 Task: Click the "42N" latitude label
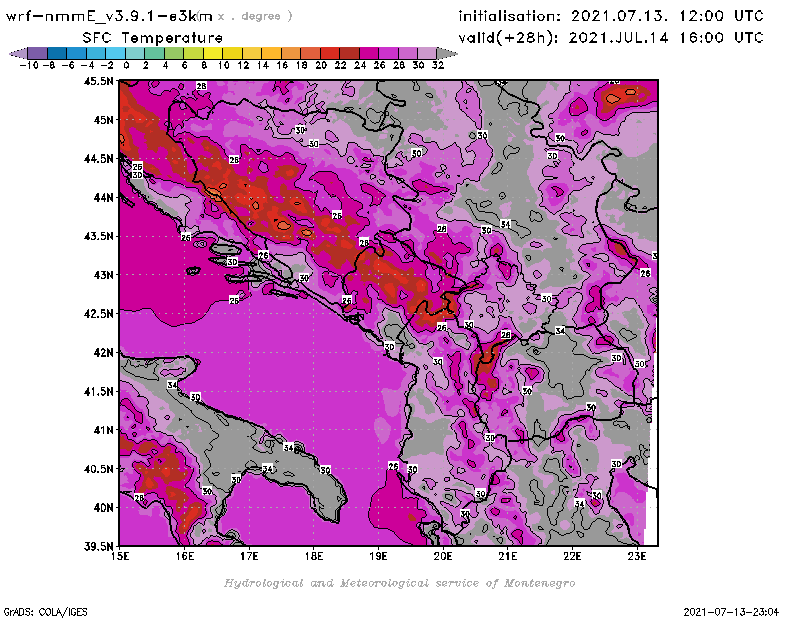tap(104, 353)
